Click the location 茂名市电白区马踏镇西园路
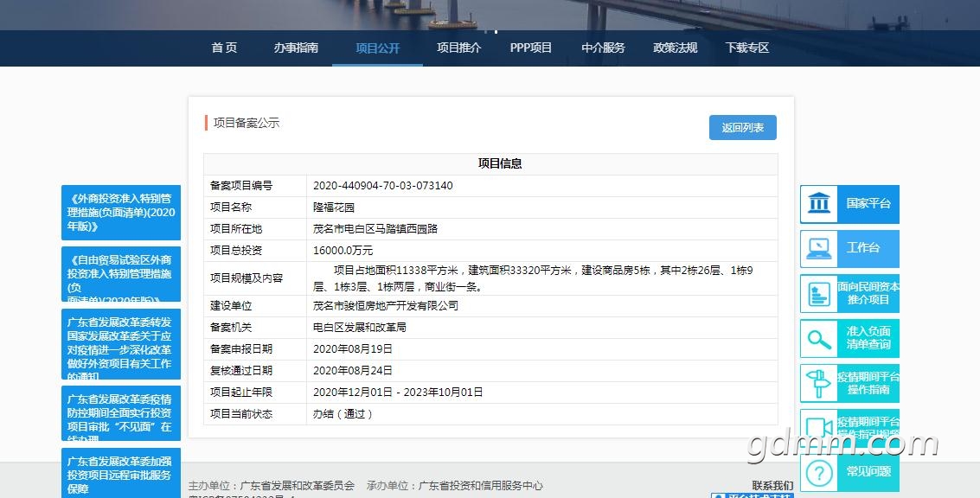The height and width of the screenshot is (498, 980). click(375, 229)
